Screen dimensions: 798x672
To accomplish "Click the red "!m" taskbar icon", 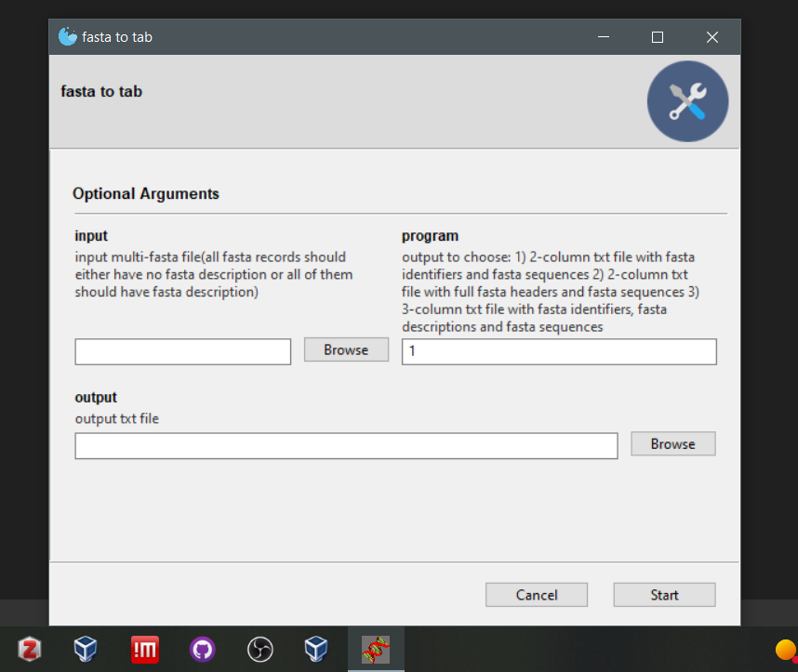I will pos(144,649).
